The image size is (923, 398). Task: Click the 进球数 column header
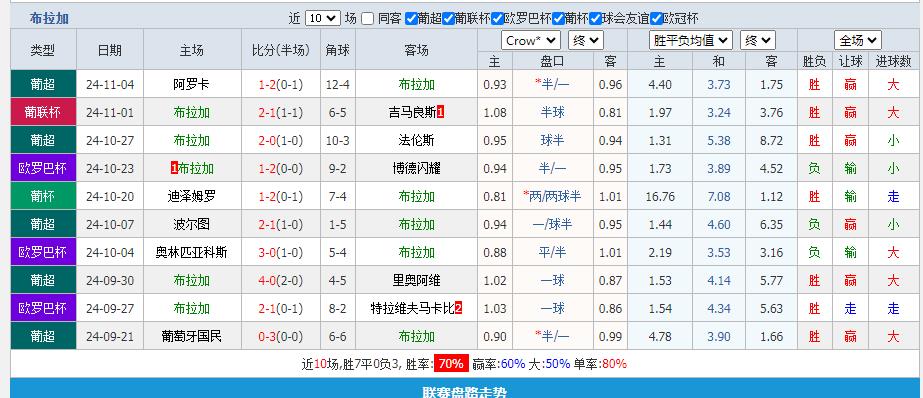894,61
